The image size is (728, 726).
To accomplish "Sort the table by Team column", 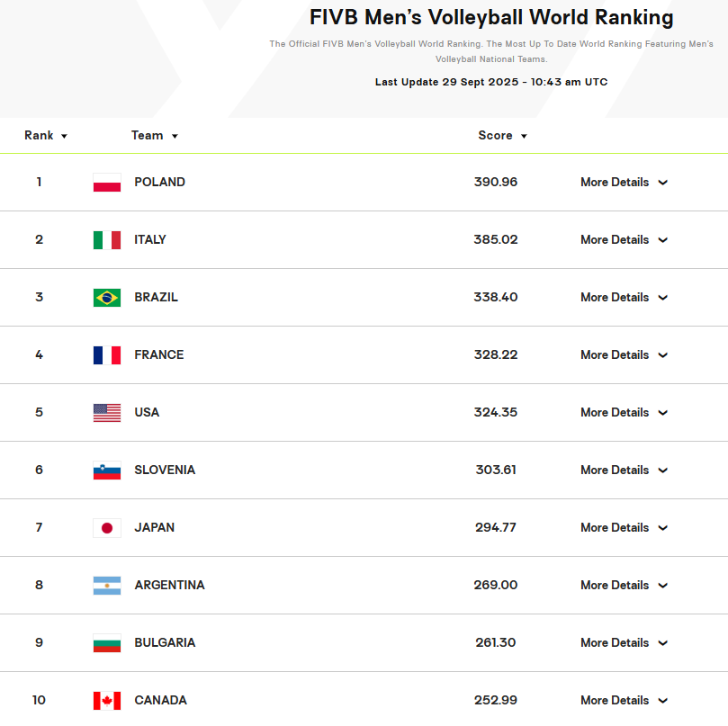I will coord(155,136).
